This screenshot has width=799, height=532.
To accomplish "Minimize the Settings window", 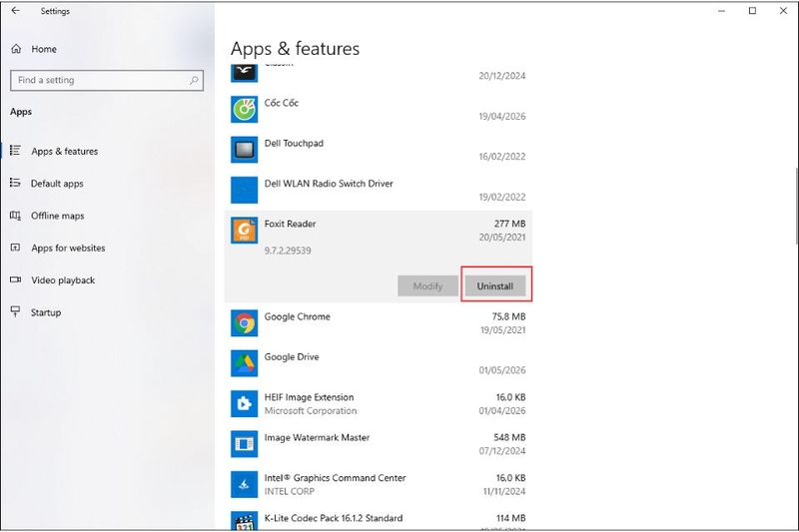I will pos(721,11).
